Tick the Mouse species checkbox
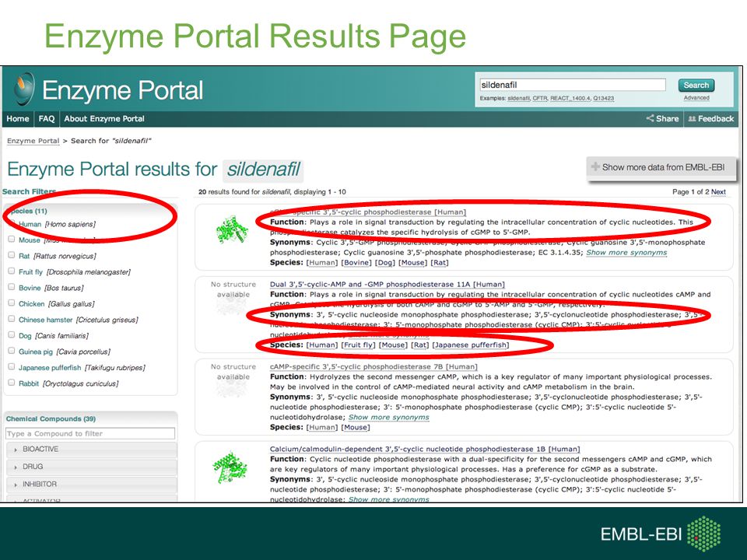Viewport: 747px width, 560px height. click(x=12, y=239)
